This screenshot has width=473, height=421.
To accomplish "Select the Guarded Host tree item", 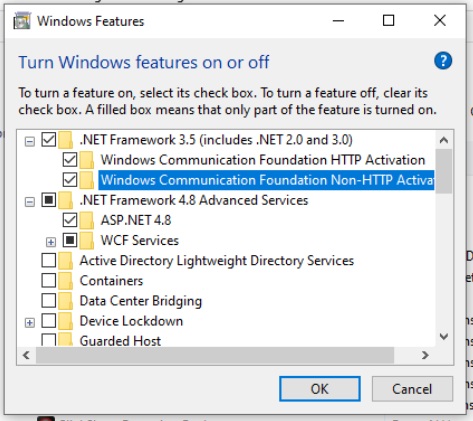I will click(120, 341).
